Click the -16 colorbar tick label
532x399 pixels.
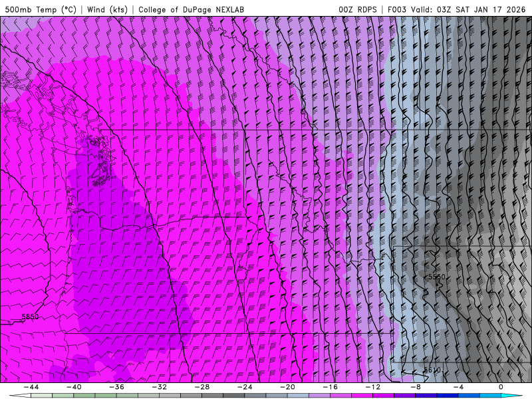(x=330, y=387)
